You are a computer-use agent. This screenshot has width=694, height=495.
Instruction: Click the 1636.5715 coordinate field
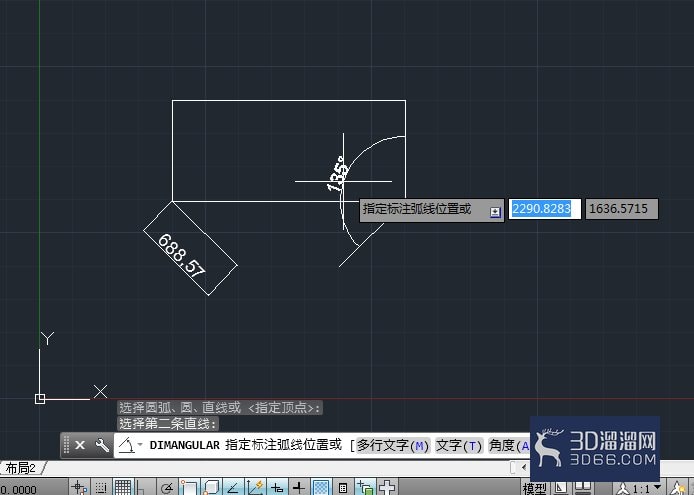tap(622, 209)
